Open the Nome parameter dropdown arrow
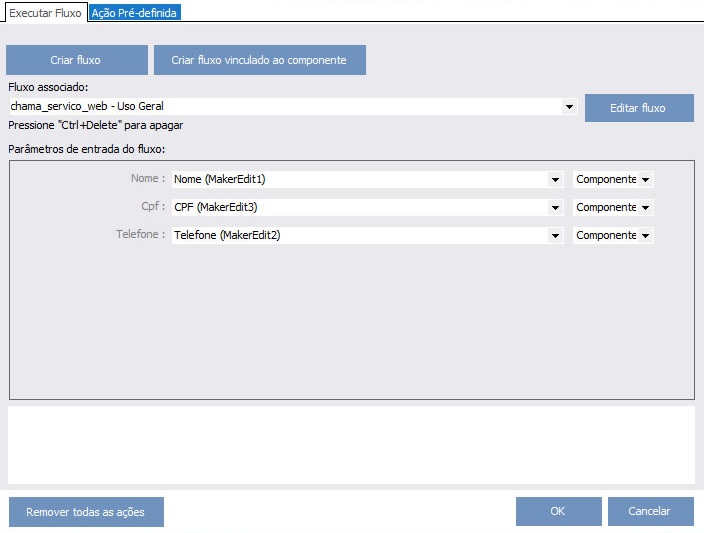The image size is (704, 533). click(x=555, y=180)
